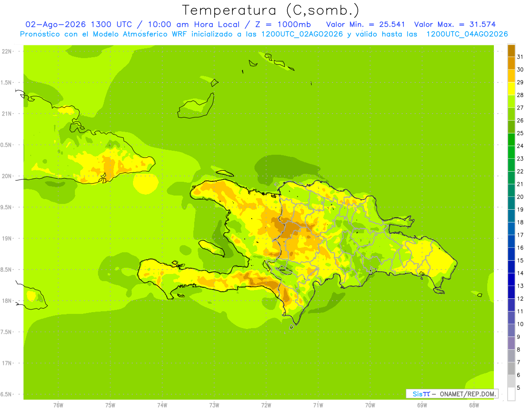
Task: Click the legend value '6'
Action: coord(518,375)
